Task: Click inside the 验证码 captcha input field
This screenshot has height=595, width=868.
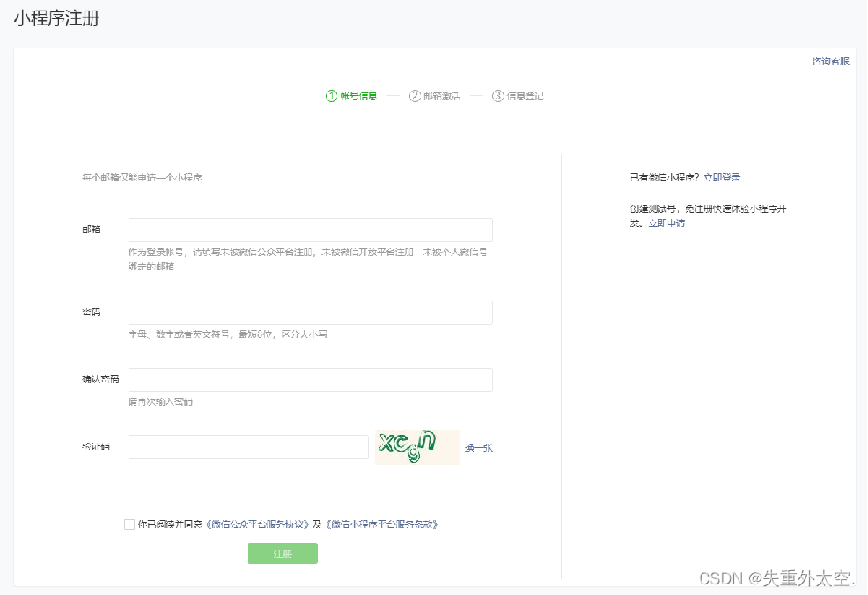Action: pos(246,446)
